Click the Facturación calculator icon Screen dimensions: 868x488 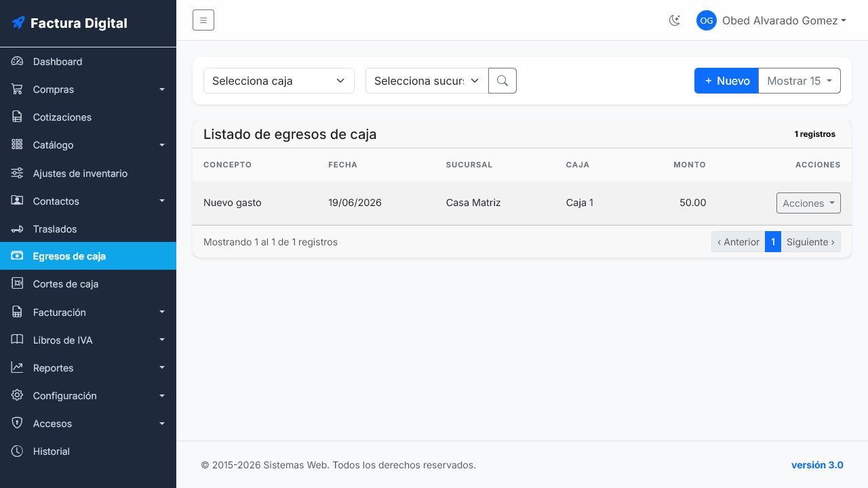coord(18,312)
